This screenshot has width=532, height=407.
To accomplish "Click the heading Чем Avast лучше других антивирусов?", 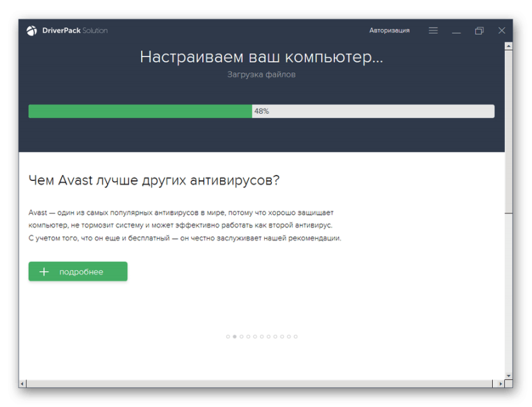I will pos(154,180).
